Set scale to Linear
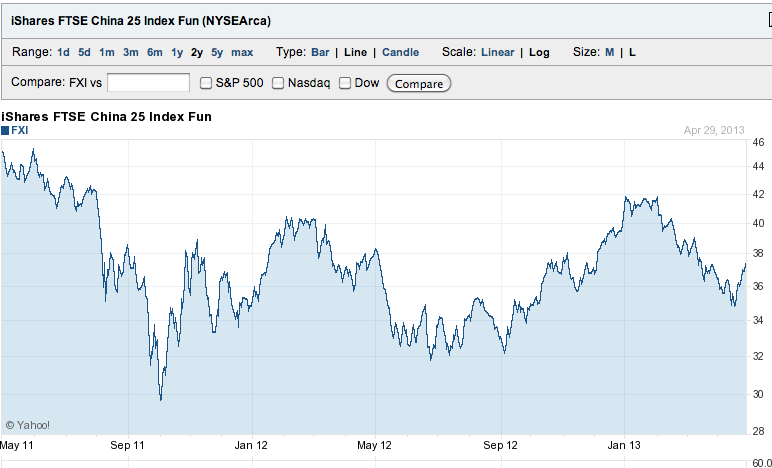772x468 pixels. pos(497,52)
